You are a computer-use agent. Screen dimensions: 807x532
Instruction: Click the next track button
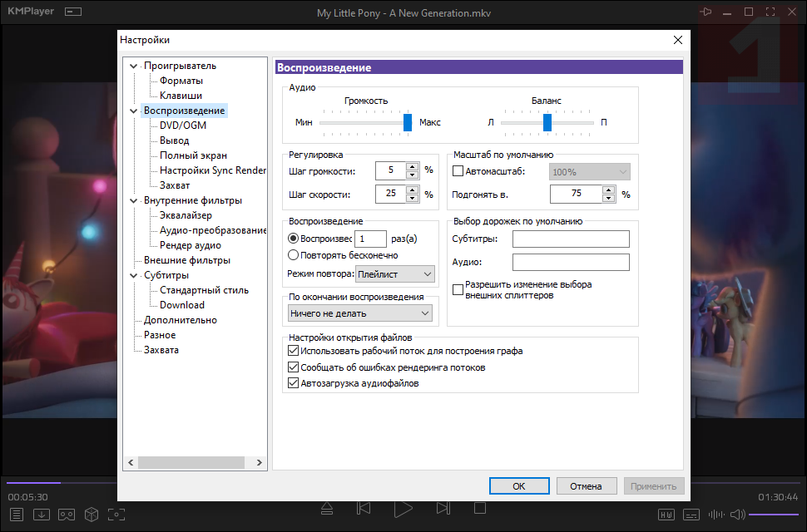pos(443,508)
